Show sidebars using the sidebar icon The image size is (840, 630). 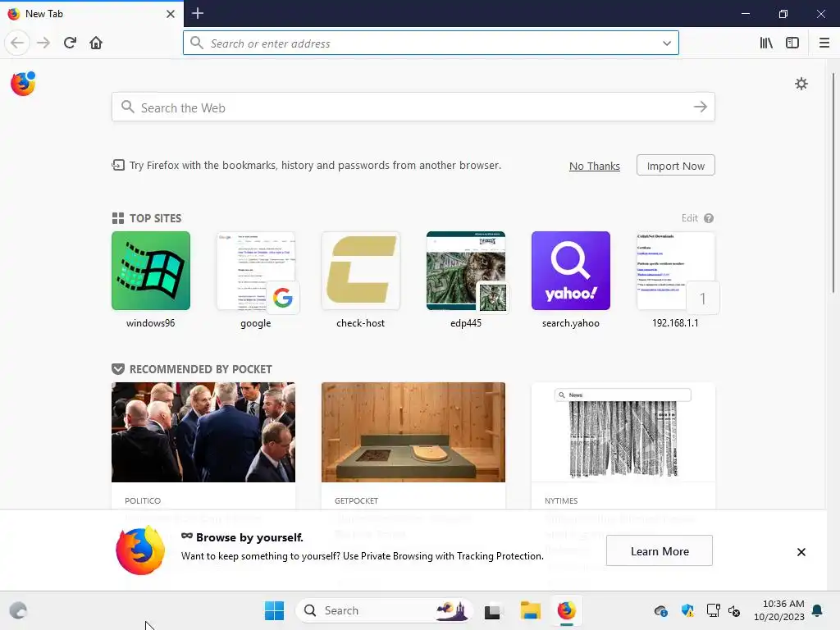pyautogui.click(x=792, y=43)
